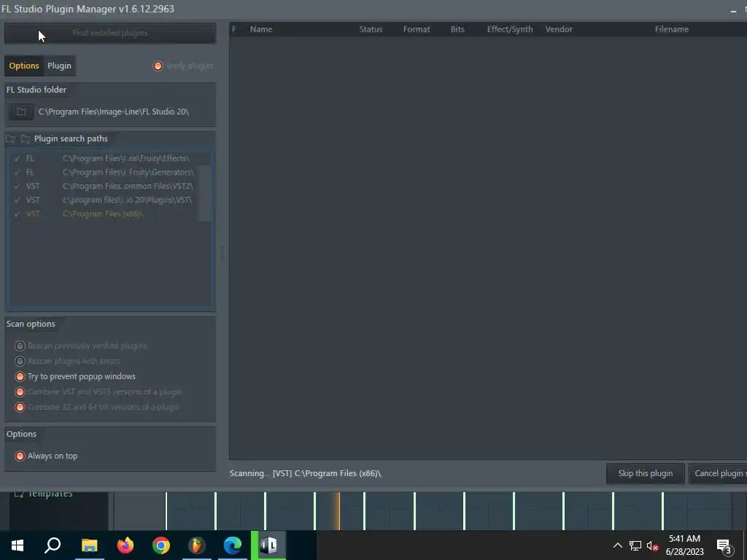This screenshot has height=560, width=747.
Task: Click the Cancel plugin scan button
Action: (718, 474)
